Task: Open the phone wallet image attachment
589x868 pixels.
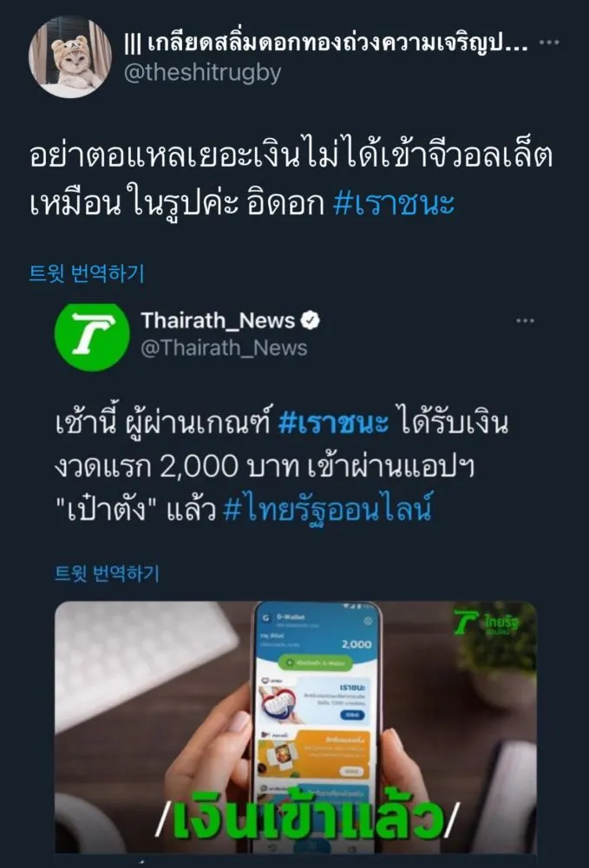Action: 295,727
